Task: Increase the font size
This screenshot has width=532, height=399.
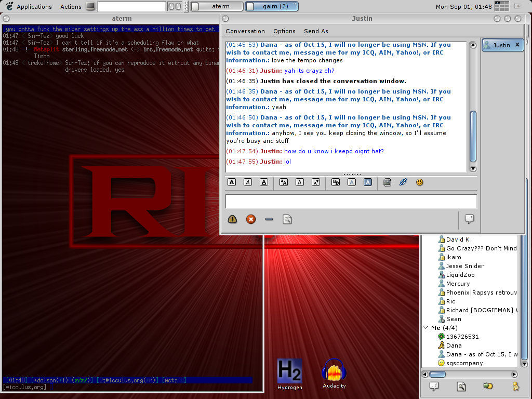Action: tap(283, 182)
